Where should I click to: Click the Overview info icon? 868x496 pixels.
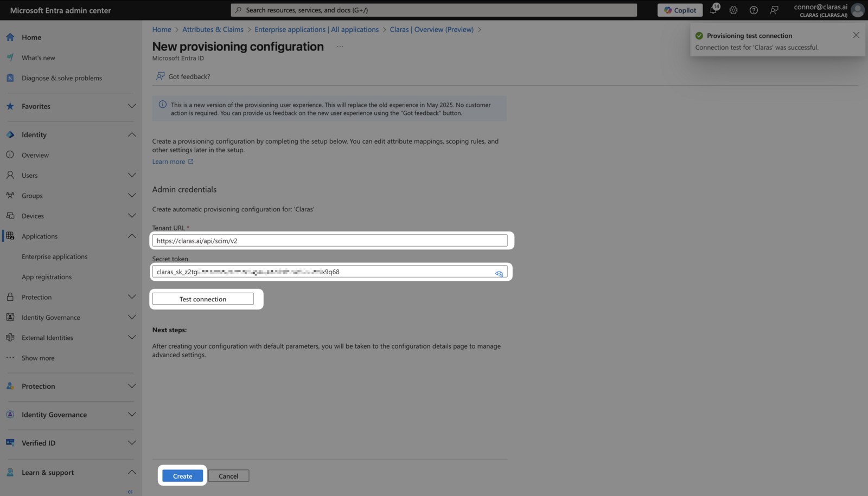10,154
